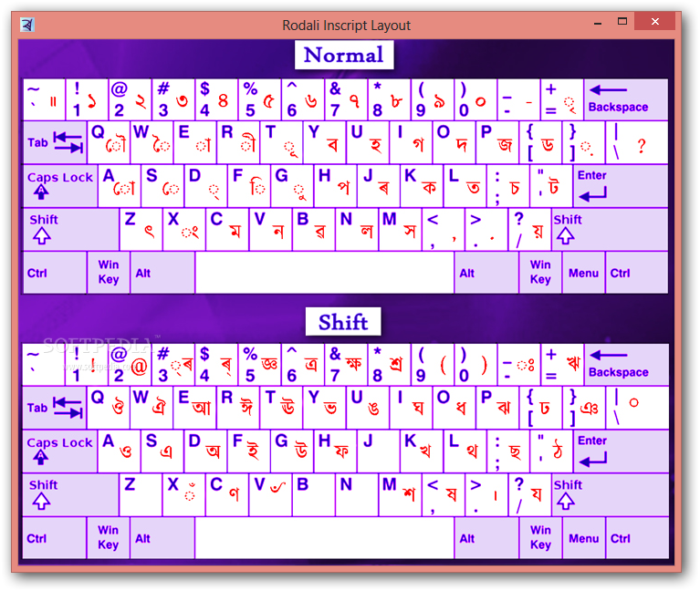Click the Y key in Shift keyboard
Viewport: 700px width, 591px height.
click(x=325, y=408)
